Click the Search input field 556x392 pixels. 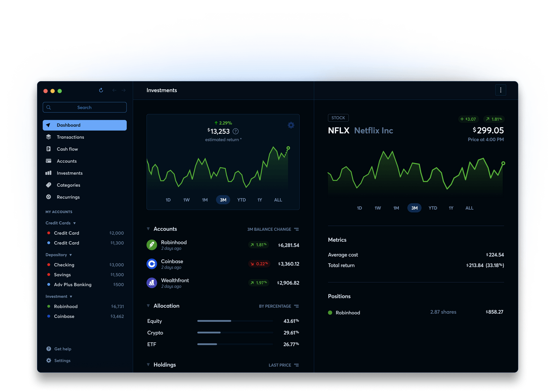pyautogui.click(x=85, y=107)
